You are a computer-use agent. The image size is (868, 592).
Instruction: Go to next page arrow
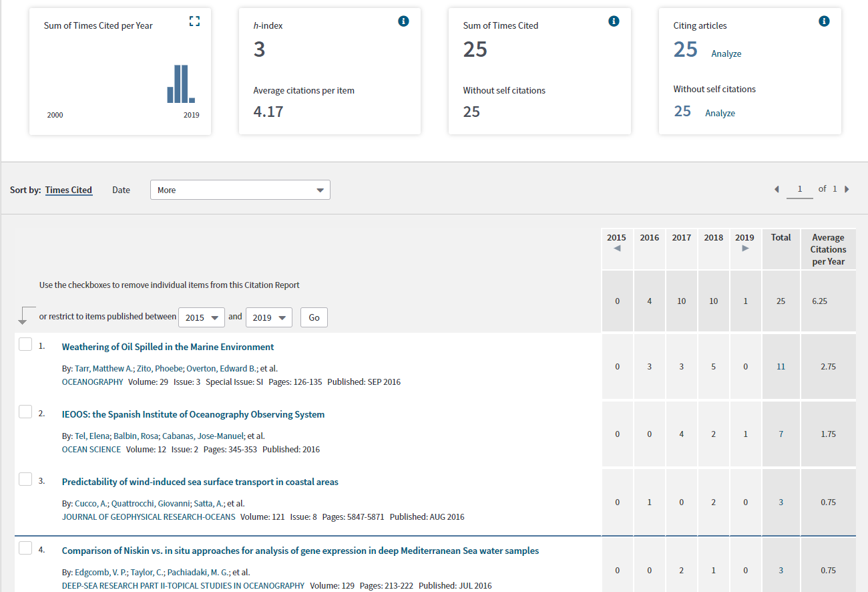click(847, 189)
